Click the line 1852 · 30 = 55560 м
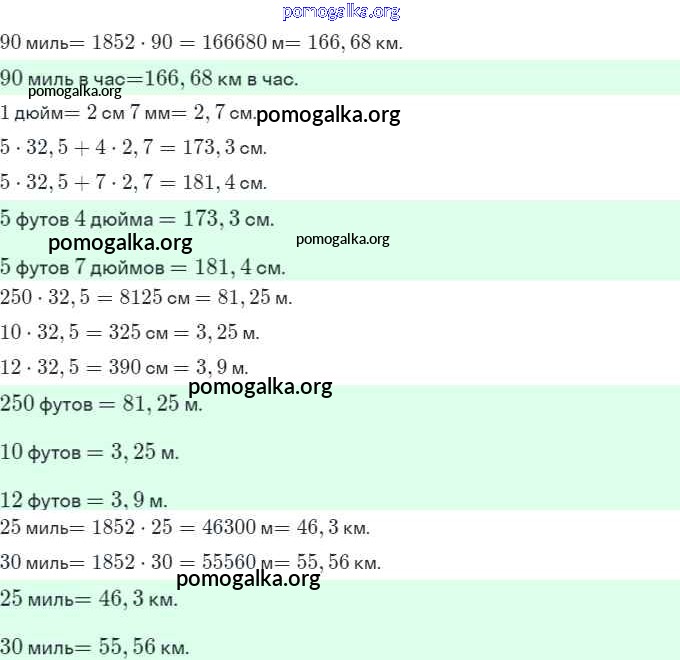The height and width of the screenshot is (660, 680). pos(190,563)
